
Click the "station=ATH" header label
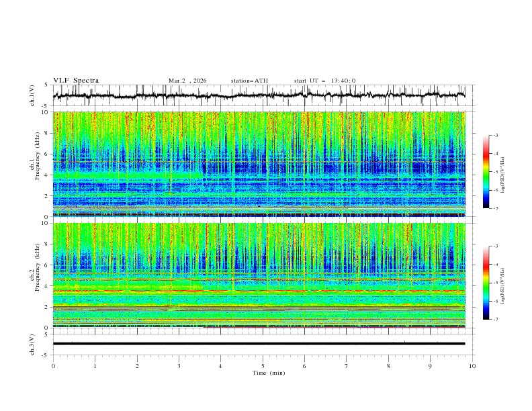pos(249,81)
